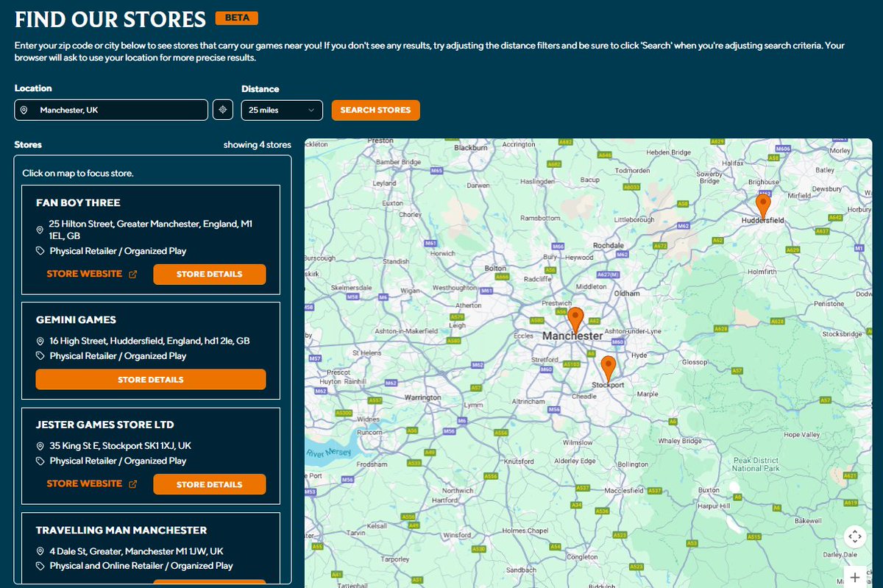The width and height of the screenshot is (883, 588).
Task: Click the Bolton label on the map
Action: (496, 269)
